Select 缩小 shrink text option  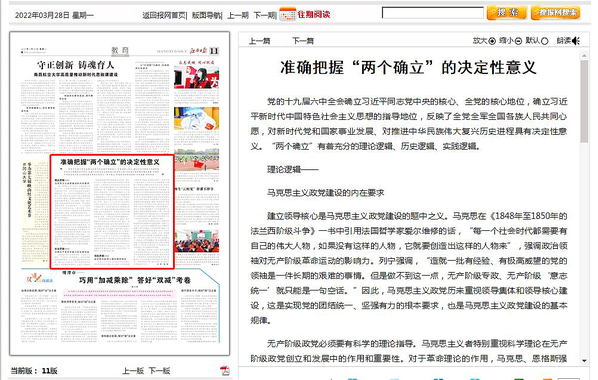pos(510,41)
